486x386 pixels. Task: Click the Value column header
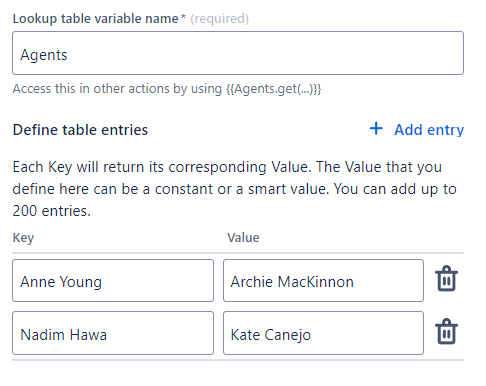pos(243,238)
